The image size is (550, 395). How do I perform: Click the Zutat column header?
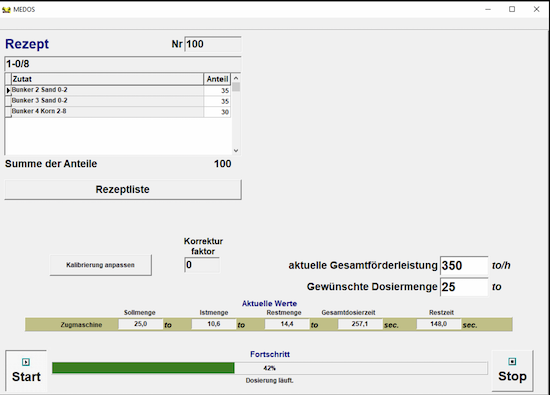(x=107, y=79)
